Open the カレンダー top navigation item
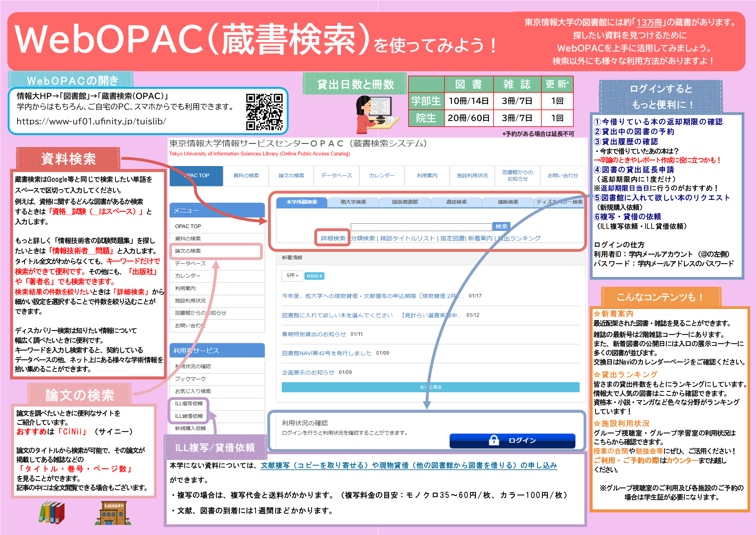Viewport: 756px width, 535px height. tap(382, 176)
